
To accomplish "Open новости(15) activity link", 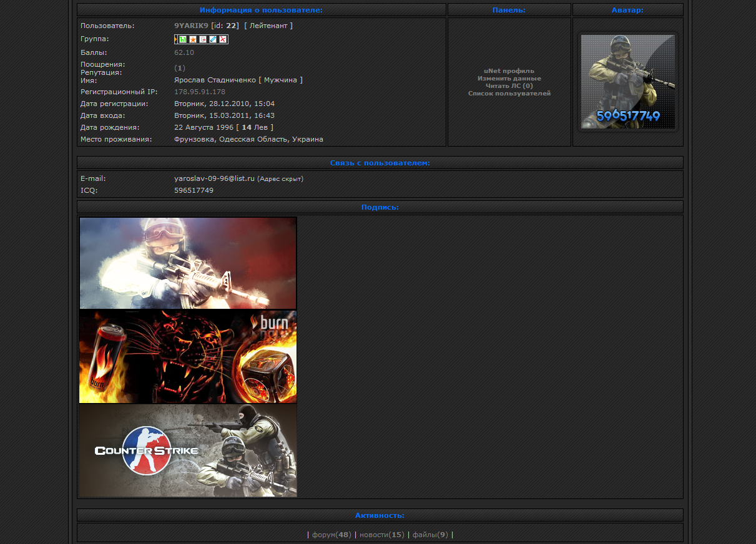I will pyautogui.click(x=381, y=535).
